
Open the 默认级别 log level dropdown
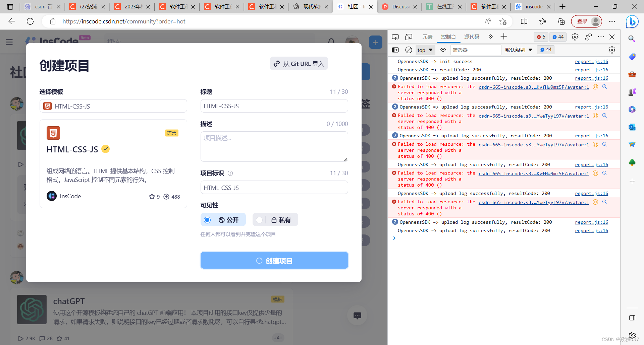[x=519, y=50]
